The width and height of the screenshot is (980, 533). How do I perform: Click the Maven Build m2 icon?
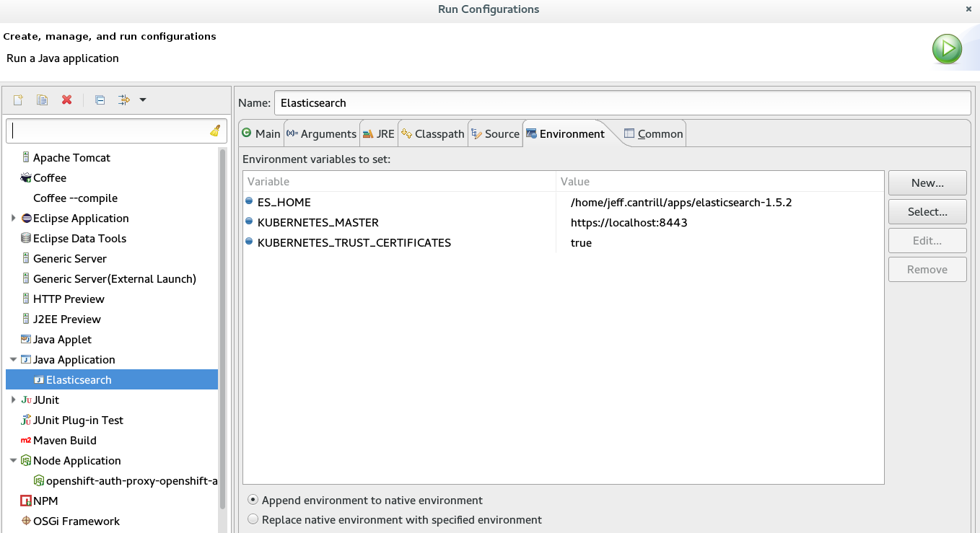pyautogui.click(x=26, y=440)
